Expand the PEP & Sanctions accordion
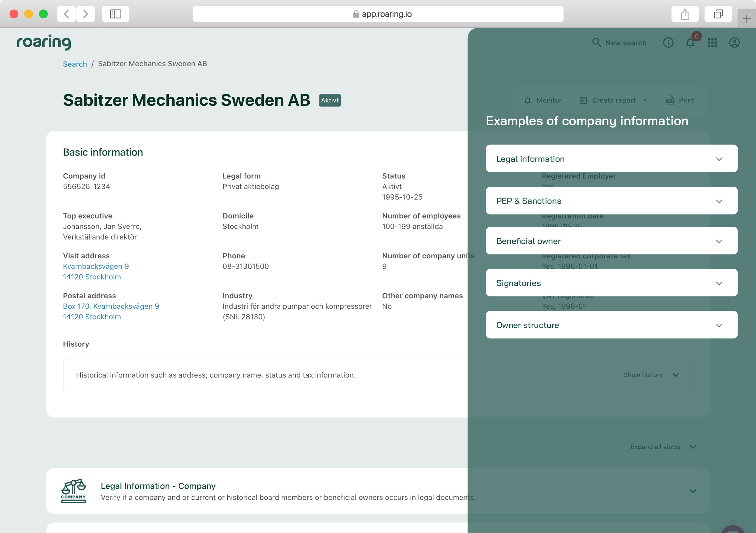Viewport: 756px width, 533px height. tap(611, 201)
